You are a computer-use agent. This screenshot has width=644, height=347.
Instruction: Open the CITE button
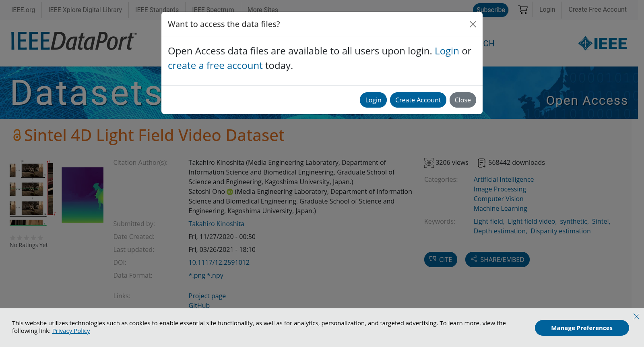[x=441, y=260]
